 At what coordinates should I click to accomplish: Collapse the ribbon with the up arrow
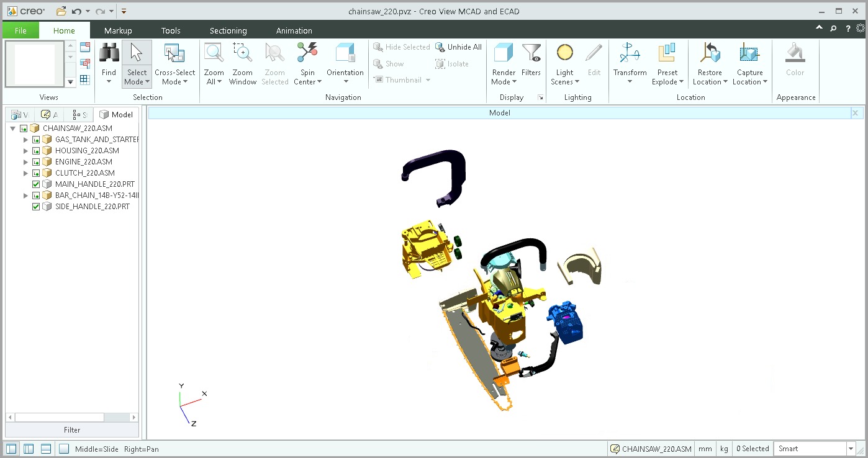[819, 29]
